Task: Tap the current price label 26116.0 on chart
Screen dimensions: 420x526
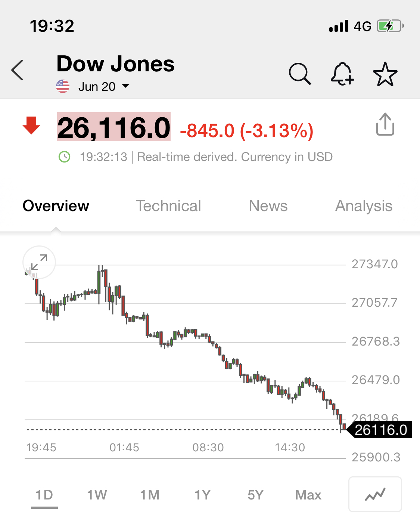Action: [x=380, y=430]
